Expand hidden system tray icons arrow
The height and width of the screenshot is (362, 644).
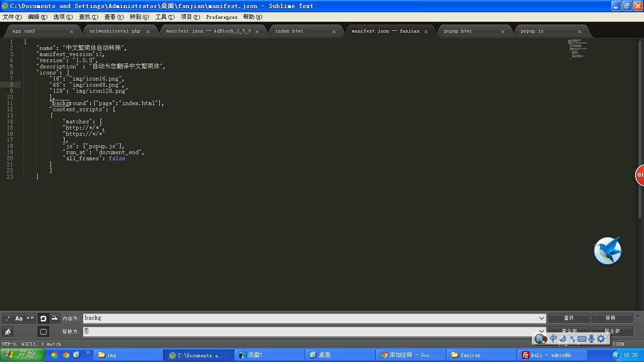(x=616, y=355)
